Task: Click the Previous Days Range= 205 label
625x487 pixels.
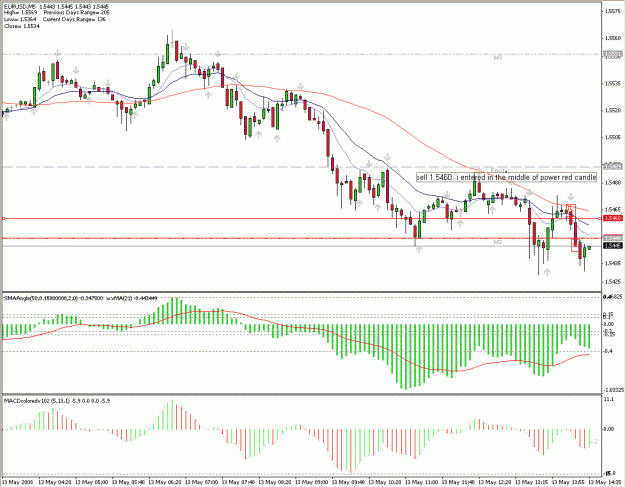Action: click(77, 13)
